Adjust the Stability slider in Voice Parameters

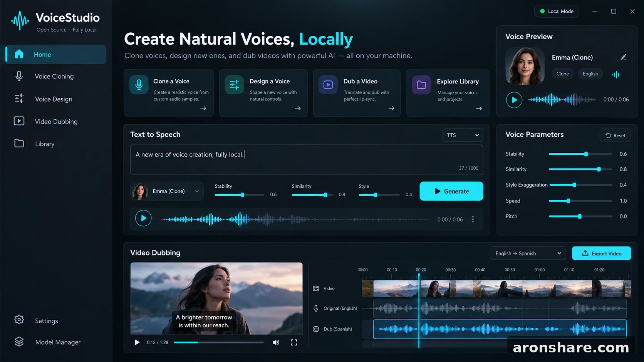pyautogui.click(x=580, y=154)
